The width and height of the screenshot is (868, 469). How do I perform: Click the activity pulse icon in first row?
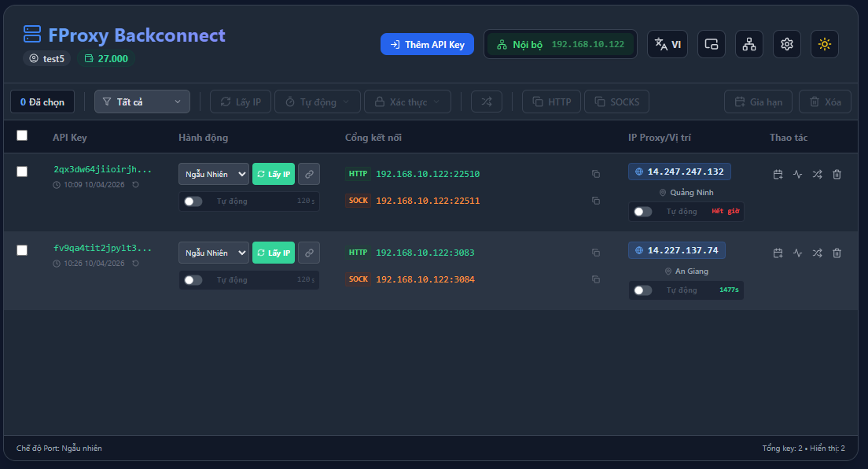coord(797,174)
